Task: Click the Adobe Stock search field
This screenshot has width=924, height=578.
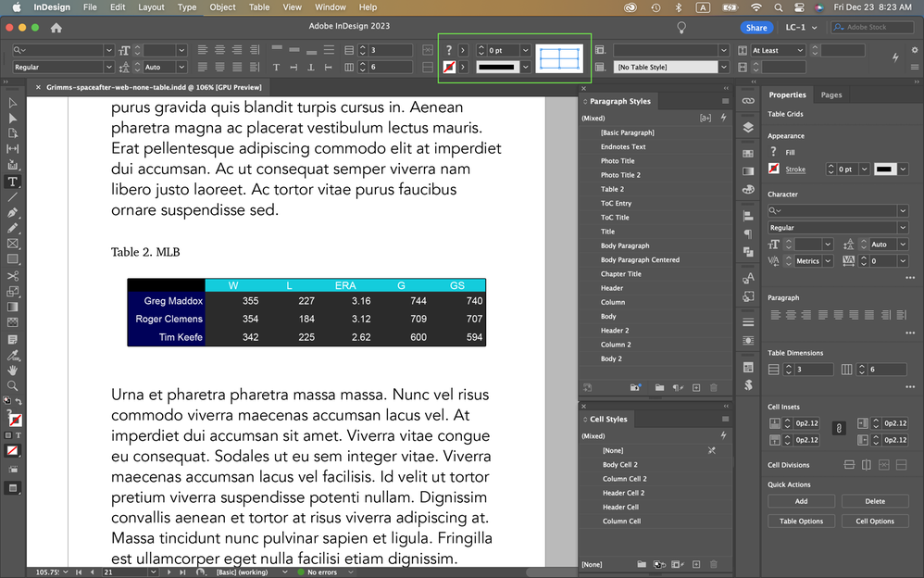Action: 872,27
